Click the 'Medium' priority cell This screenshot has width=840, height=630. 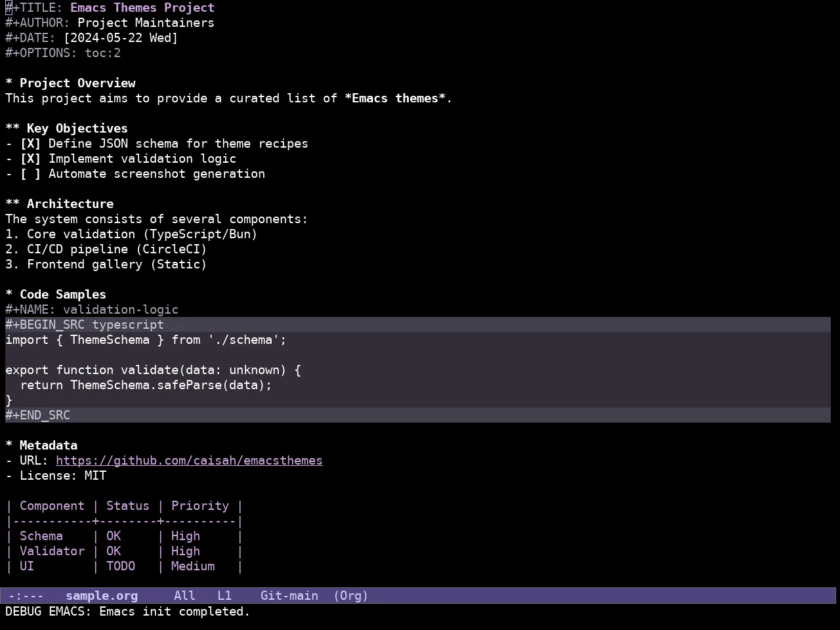193,566
